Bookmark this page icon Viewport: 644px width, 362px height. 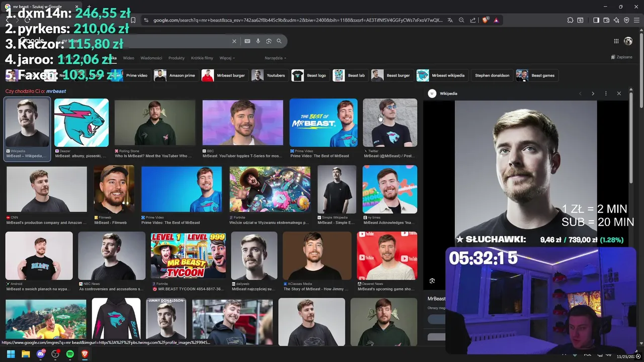point(133,20)
